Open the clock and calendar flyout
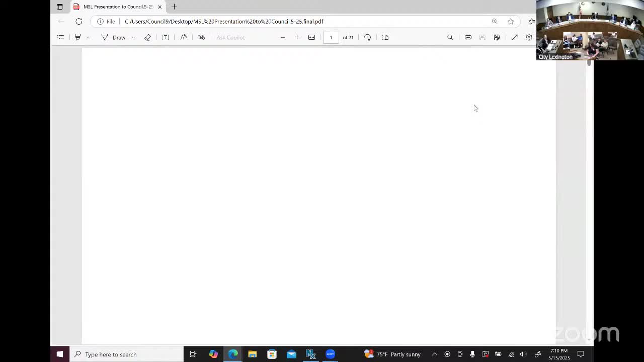The width and height of the screenshot is (644, 362). click(559, 354)
